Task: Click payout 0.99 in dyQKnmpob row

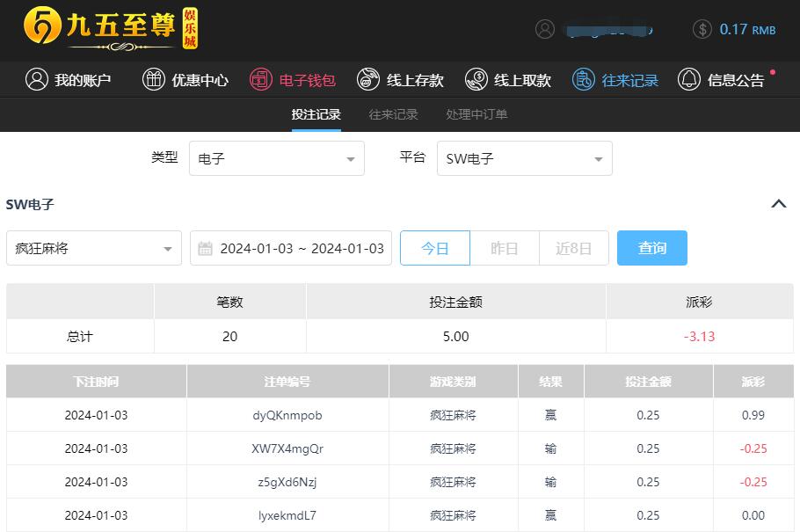Action: click(753, 415)
